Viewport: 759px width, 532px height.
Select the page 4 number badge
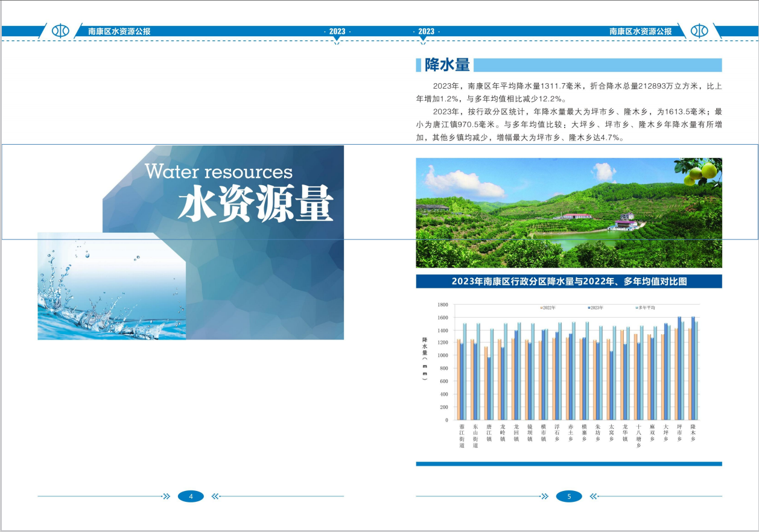click(191, 496)
